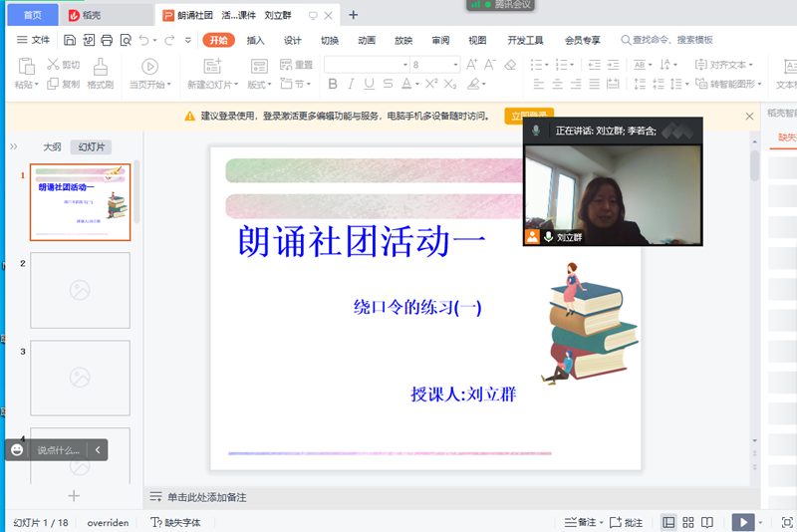The image size is (797, 532).
Task: Open the 动画 Animation ribbon tab
Action: click(x=367, y=40)
